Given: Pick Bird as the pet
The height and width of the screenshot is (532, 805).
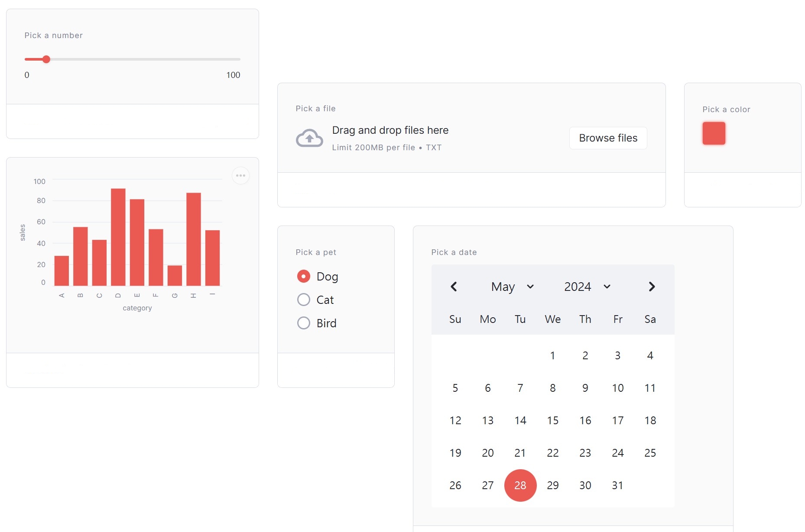Looking at the screenshot, I should point(304,323).
